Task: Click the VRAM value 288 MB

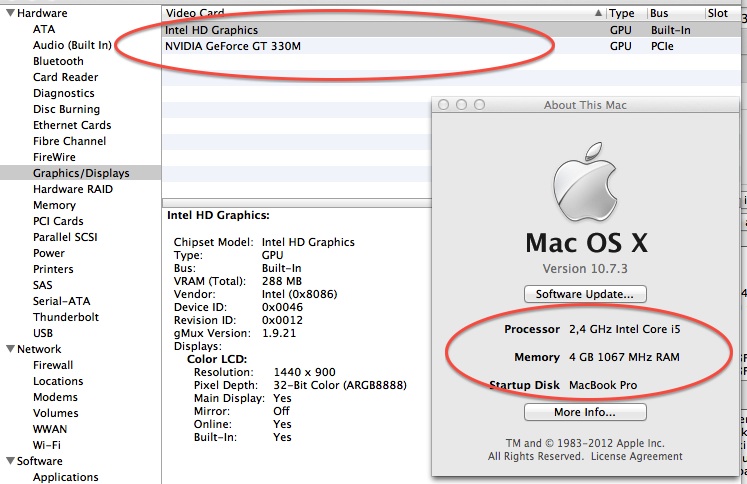Action: tap(282, 281)
